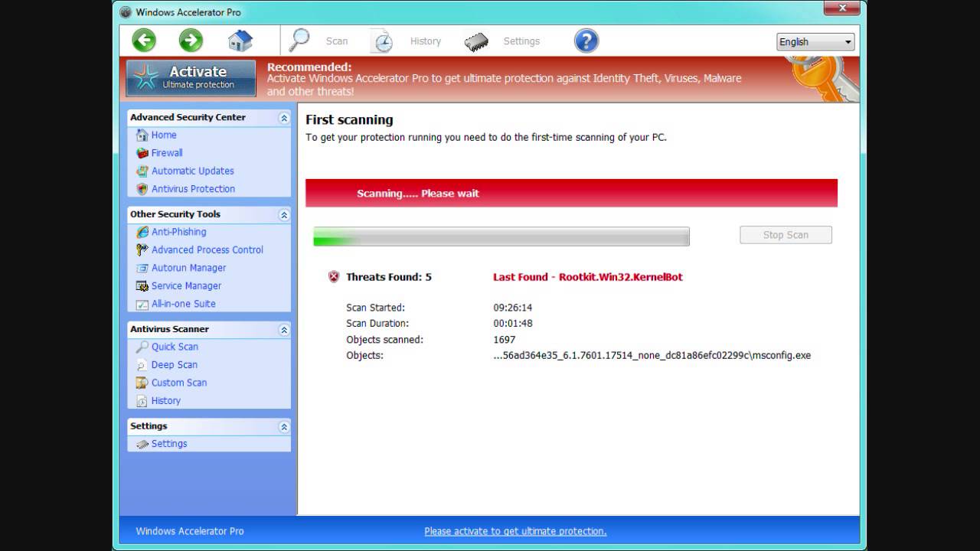Click the Scan magnifier icon in toolbar
980x551 pixels.
[x=299, y=41]
